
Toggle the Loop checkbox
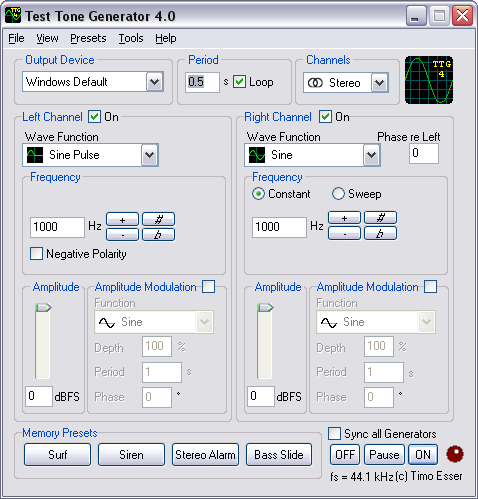[x=239, y=82]
